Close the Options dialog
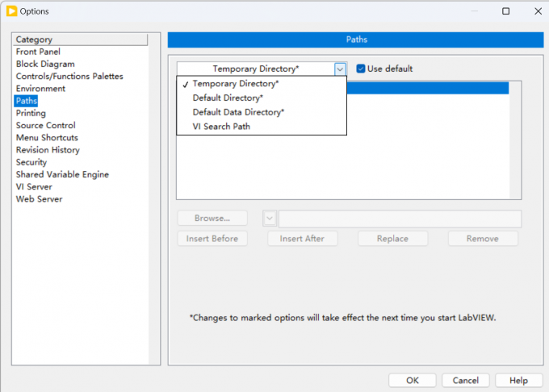The image size is (549, 392). [539, 11]
